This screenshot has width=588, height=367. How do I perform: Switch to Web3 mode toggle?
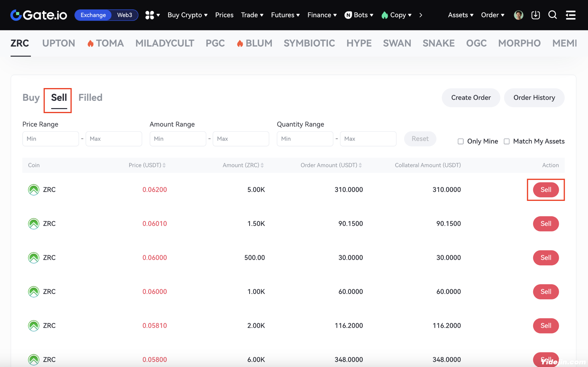[x=124, y=15]
